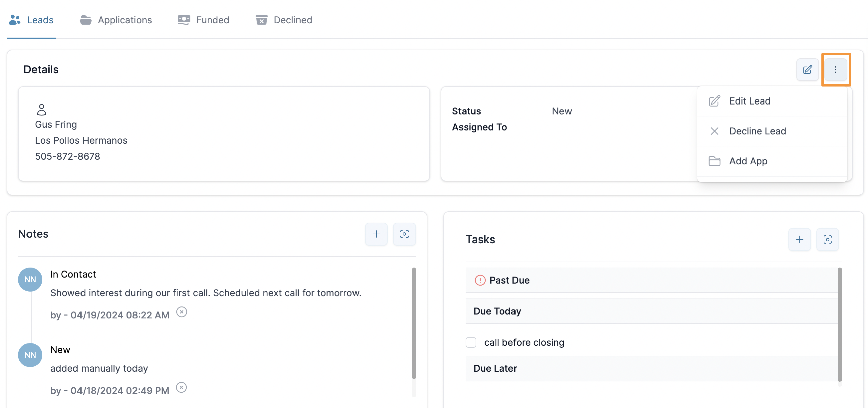Delete the note added 04/18/2024
This screenshot has width=868, height=408.
(181, 387)
